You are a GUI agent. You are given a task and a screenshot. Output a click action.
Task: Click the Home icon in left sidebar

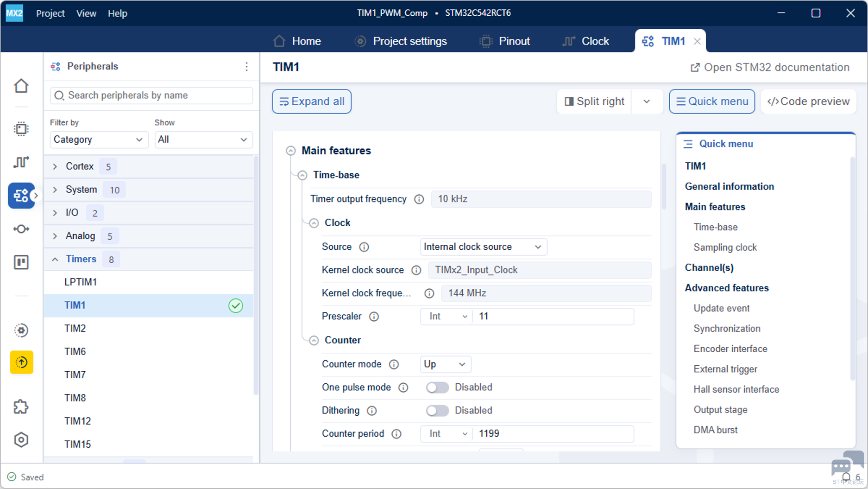click(x=21, y=86)
